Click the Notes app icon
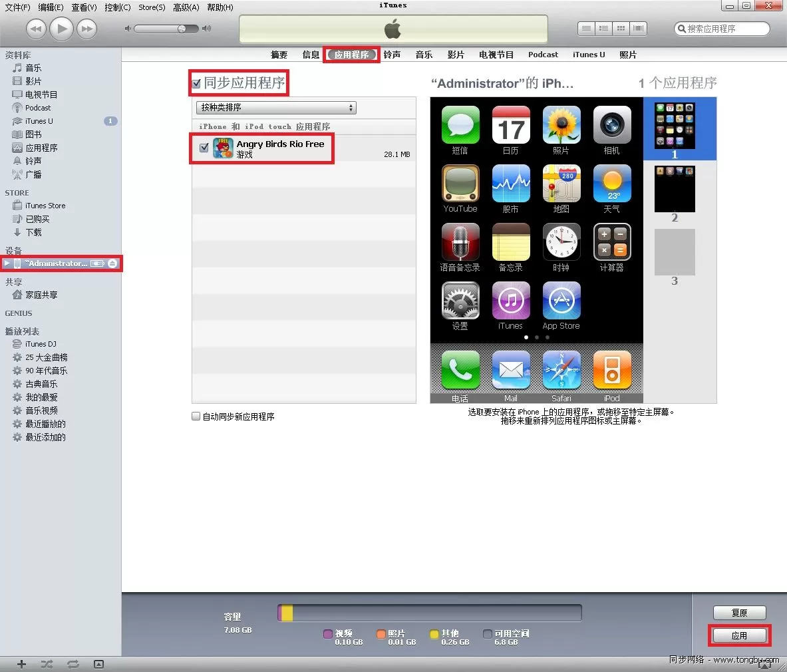787x672 pixels. [511, 242]
